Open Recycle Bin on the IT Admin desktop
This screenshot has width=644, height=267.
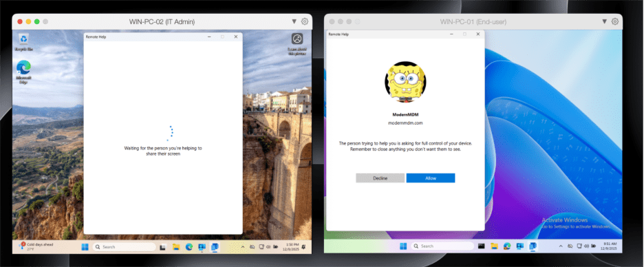[x=24, y=42]
